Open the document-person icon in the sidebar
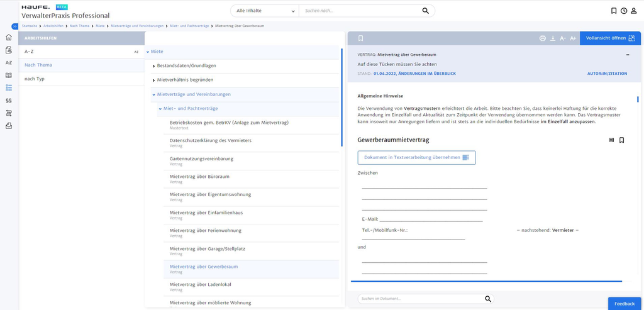Image resolution: width=644 pixels, height=310 pixels. tap(9, 50)
